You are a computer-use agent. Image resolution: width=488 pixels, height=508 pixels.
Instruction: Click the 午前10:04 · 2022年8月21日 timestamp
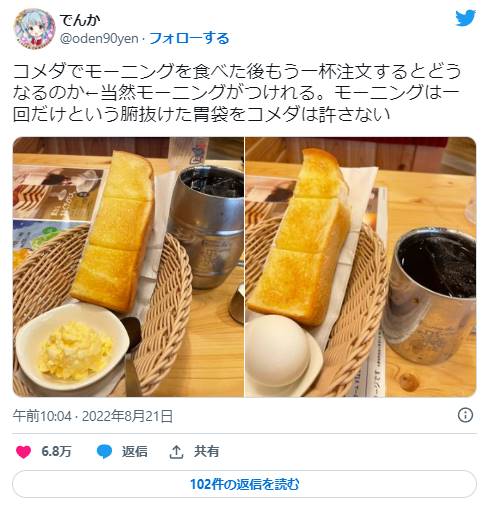pyautogui.click(x=93, y=416)
